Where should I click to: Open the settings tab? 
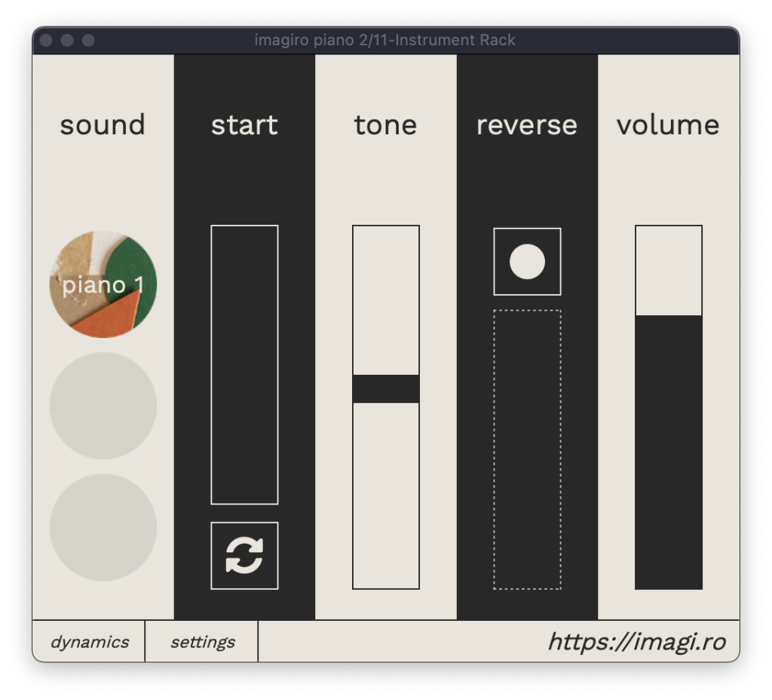[202, 642]
